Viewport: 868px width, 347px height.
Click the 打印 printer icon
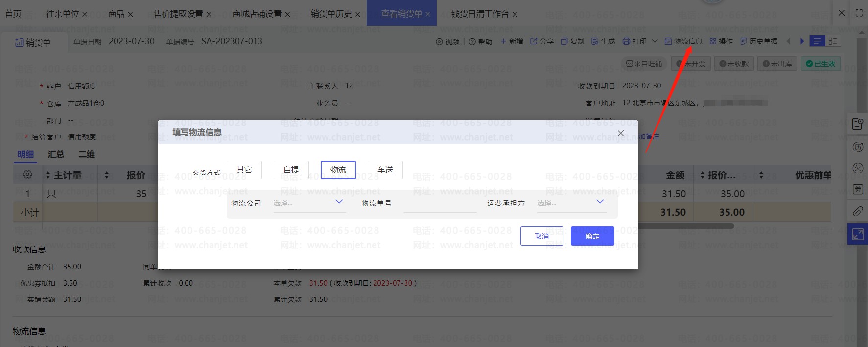click(626, 42)
